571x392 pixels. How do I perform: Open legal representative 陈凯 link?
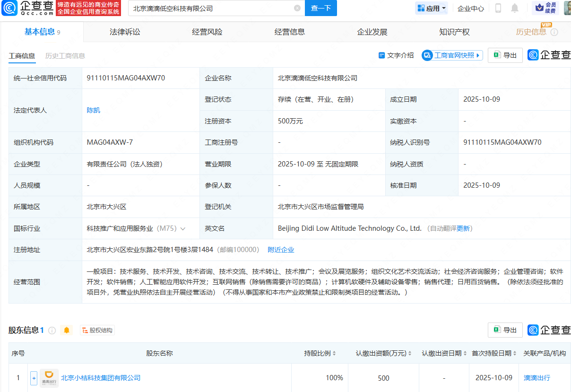(93, 110)
